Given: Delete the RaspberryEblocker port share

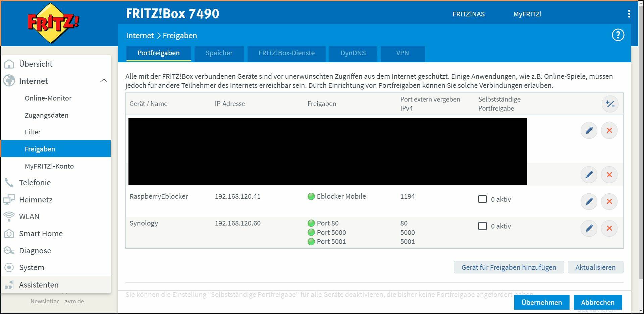Looking at the screenshot, I should (x=609, y=201).
